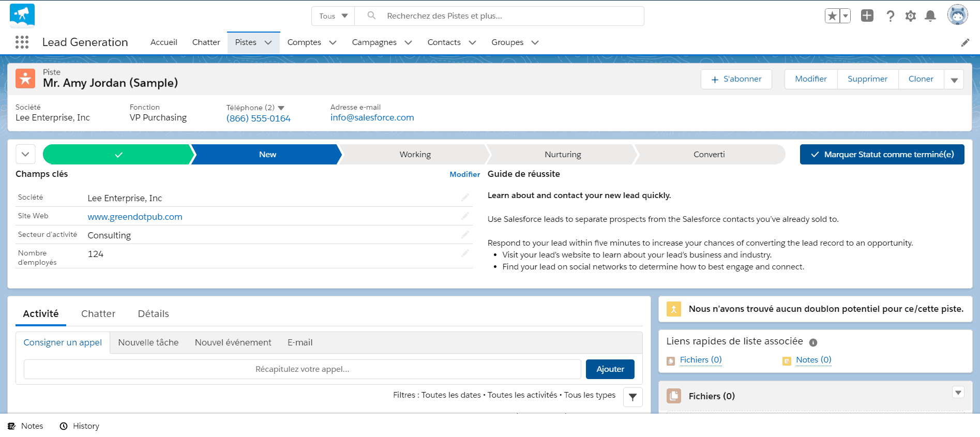
Task: Click Marquer Statut comme terminé(e)
Action: click(x=882, y=154)
